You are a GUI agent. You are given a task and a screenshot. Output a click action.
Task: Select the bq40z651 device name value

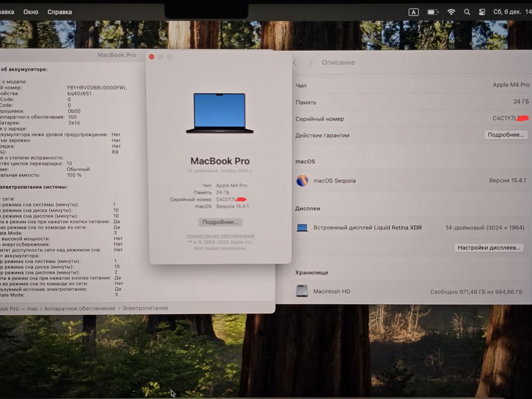click(79, 93)
